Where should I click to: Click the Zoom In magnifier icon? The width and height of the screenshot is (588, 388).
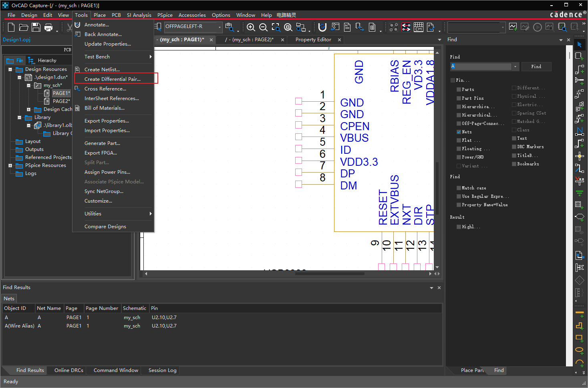tap(251, 27)
